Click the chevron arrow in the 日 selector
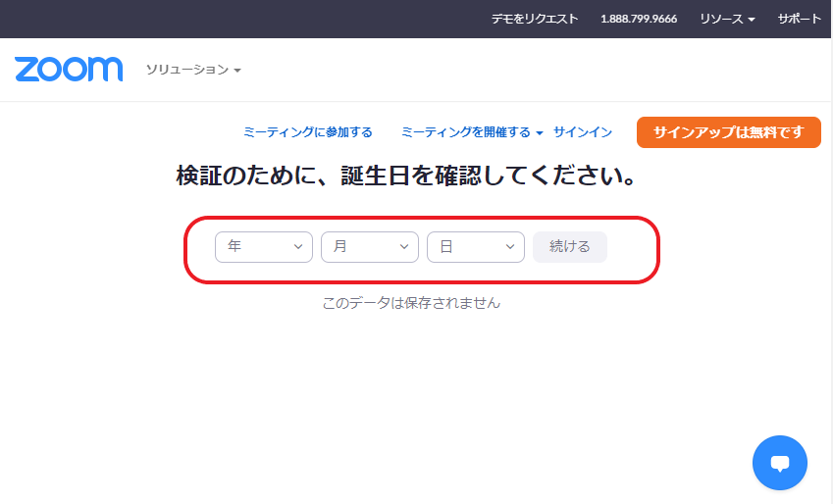833x504 pixels. pos(510,247)
